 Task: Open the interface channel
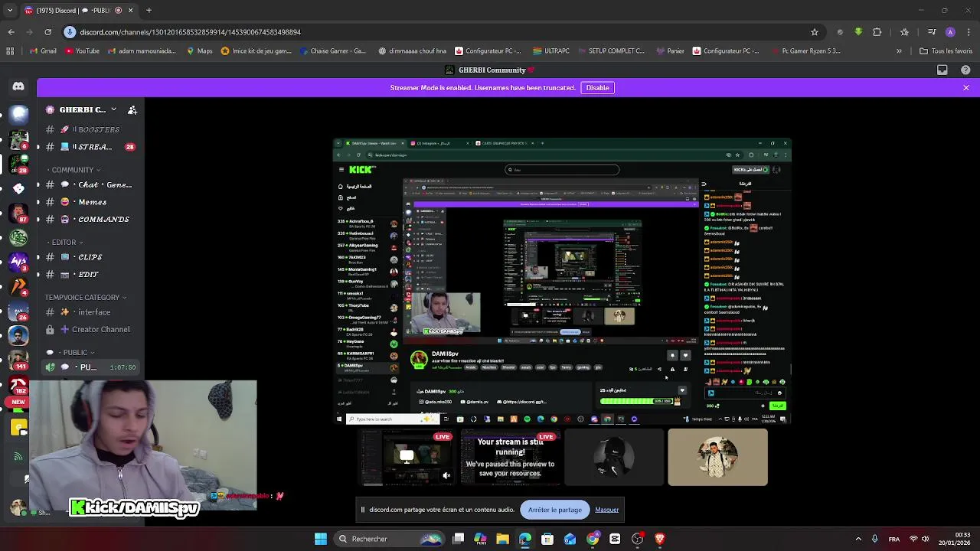coord(90,312)
